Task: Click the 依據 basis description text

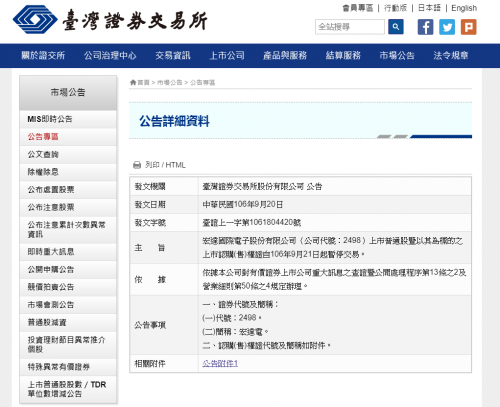Action: [334, 279]
